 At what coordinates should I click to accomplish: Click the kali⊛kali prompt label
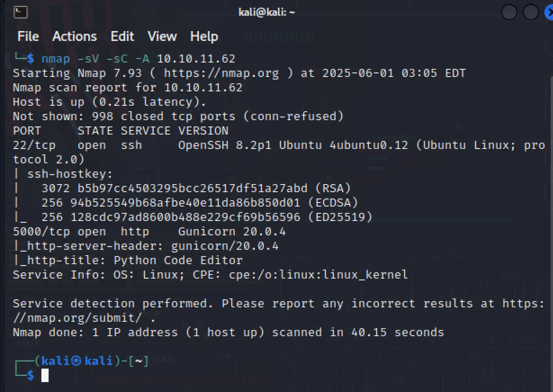76,360
